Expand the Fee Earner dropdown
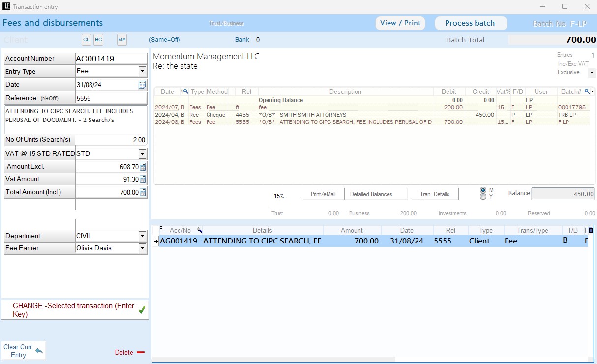597x364 pixels. tap(142, 248)
